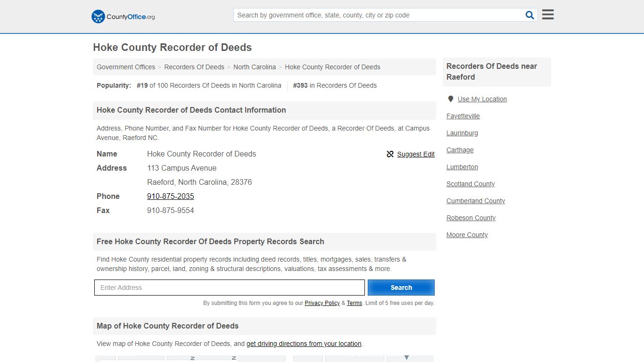The height and width of the screenshot is (362, 644).
Task: Open the Fayetteville link in sidebar
Action: tap(463, 116)
